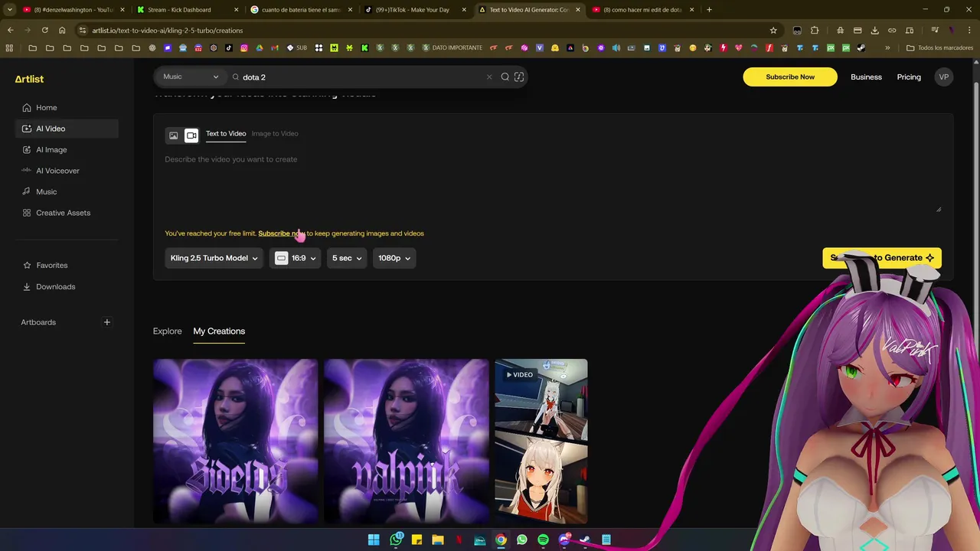This screenshot has height=551, width=980.
Task: Reload the page in Chrome
Action: pyautogui.click(x=44, y=31)
